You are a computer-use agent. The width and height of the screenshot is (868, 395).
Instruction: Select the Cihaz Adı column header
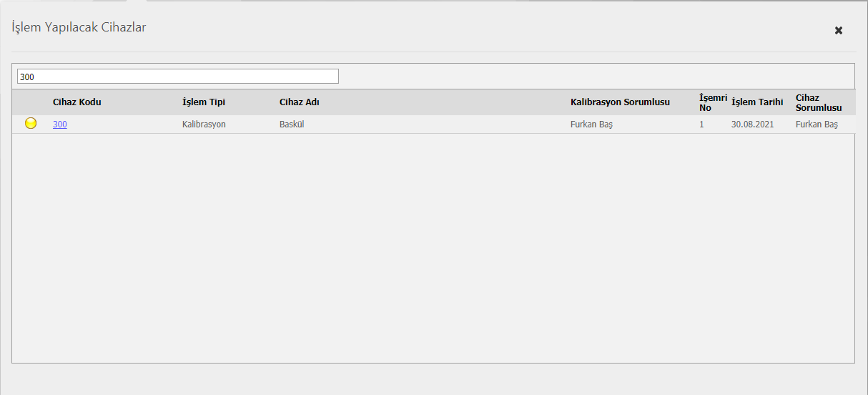point(300,102)
